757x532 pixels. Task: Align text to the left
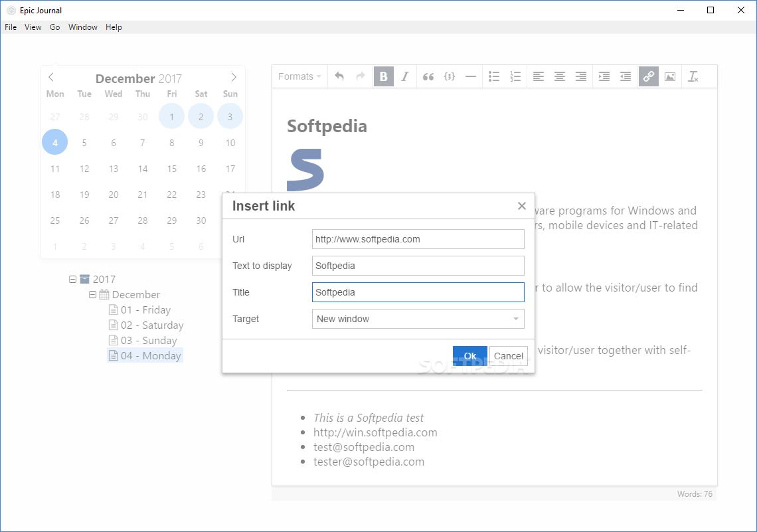(x=539, y=76)
